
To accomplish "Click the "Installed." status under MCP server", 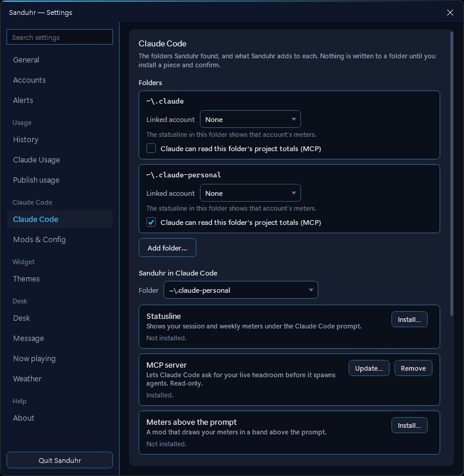I will 160,395.
